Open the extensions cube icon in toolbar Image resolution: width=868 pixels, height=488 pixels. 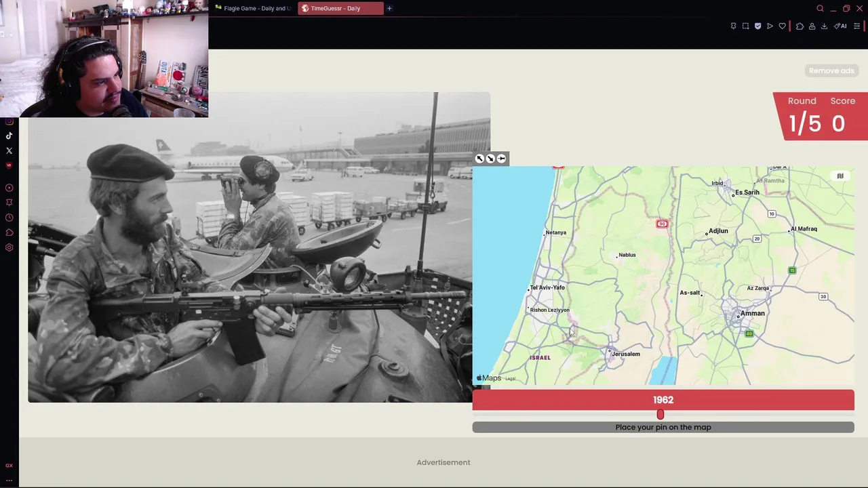pos(800,26)
